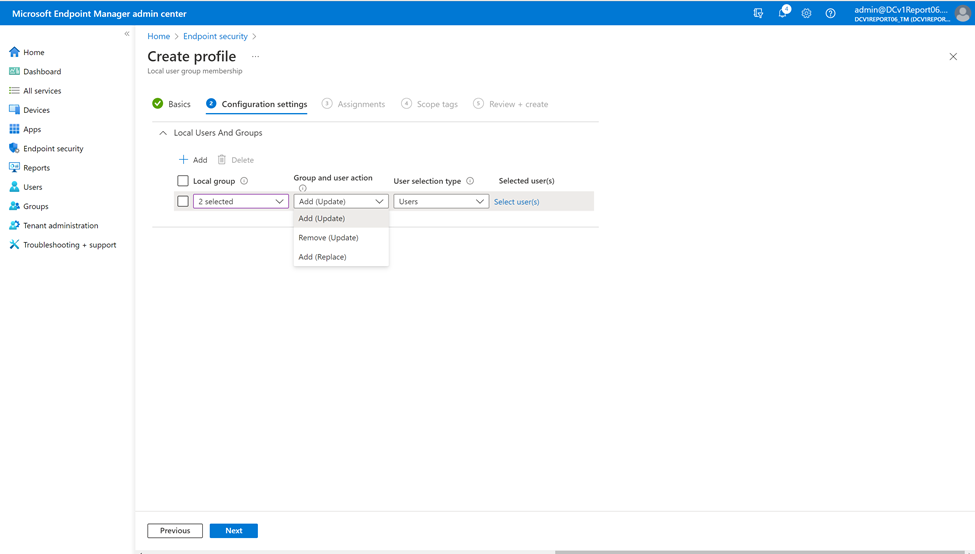Open the admin account avatar
Image resolution: width=975 pixels, height=554 pixels.
[x=963, y=13]
